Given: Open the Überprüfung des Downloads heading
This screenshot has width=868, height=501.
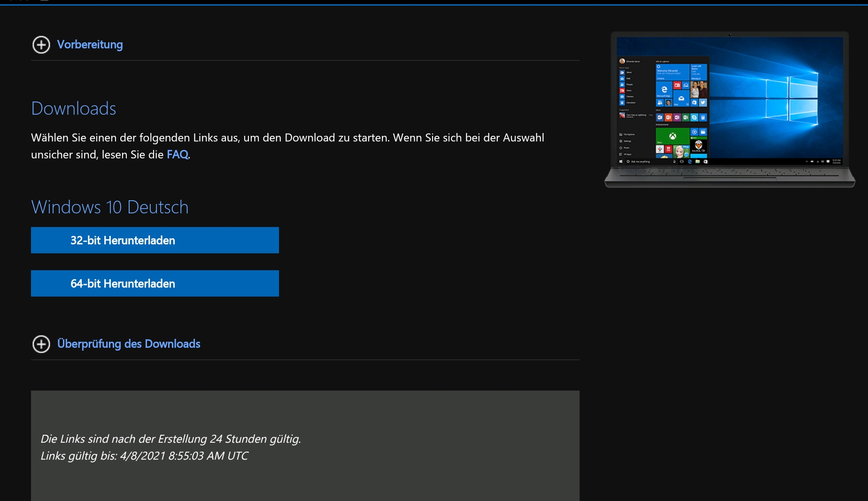Looking at the screenshot, I should (x=129, y=344).
